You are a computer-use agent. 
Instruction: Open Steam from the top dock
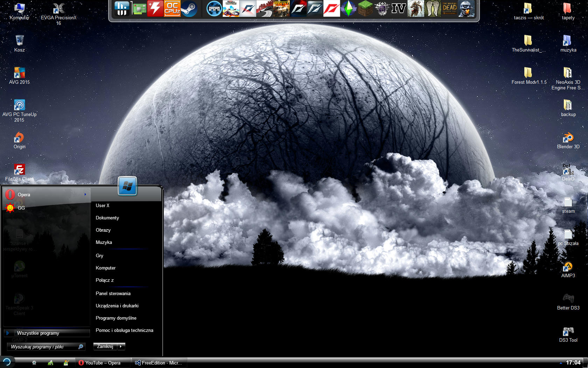pos(189,9)
